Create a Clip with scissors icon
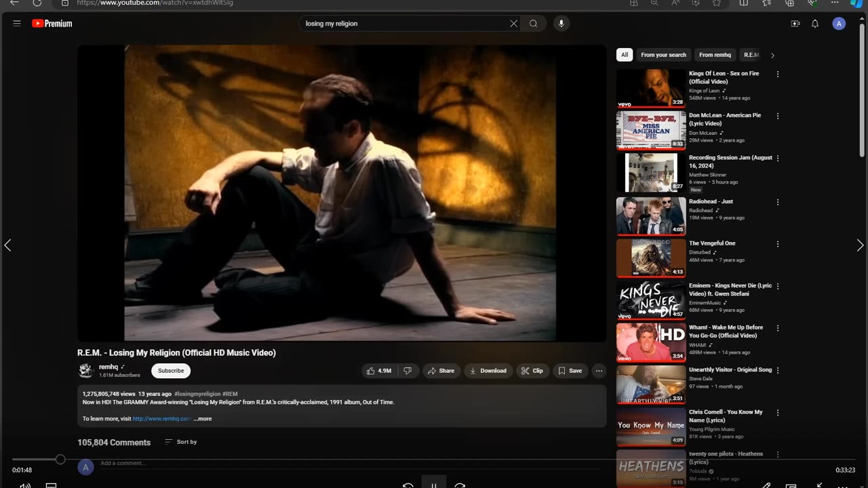 coord(532,371)
